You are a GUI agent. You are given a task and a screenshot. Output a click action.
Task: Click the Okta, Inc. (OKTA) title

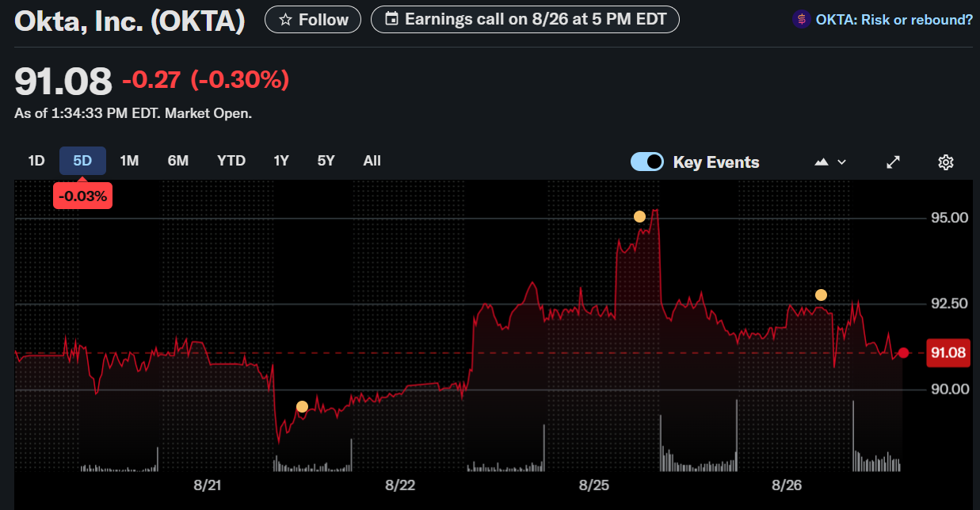click(x=130, y=21)
